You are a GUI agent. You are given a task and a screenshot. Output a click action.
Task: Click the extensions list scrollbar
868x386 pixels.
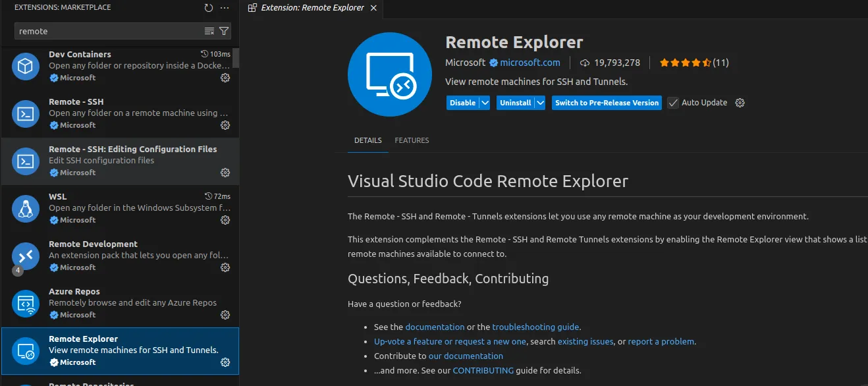236,58
